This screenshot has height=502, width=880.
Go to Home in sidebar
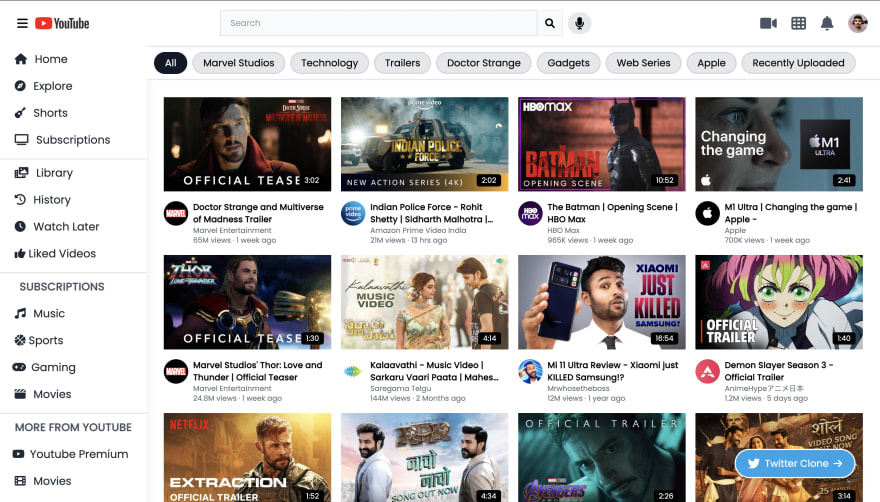41,59
